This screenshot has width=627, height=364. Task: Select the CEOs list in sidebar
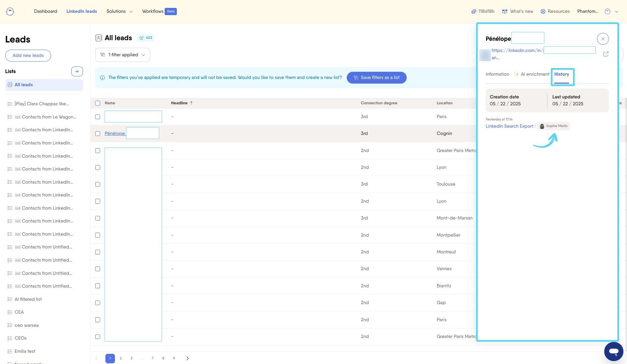coord(20,338)
